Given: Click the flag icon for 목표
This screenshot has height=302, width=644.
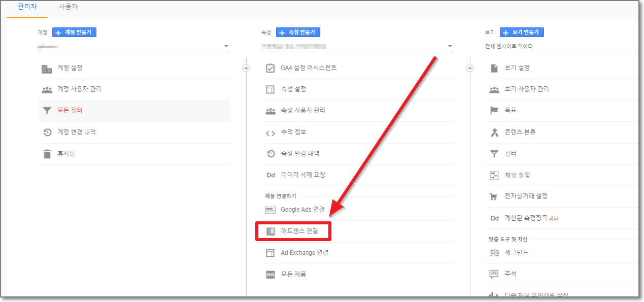Looking at the screenshot, I should [494, 111].
